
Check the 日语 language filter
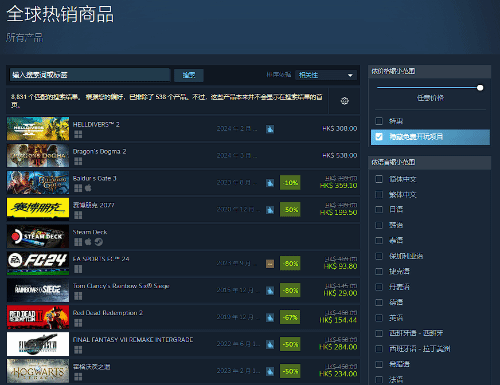click(x=379, y=209)
